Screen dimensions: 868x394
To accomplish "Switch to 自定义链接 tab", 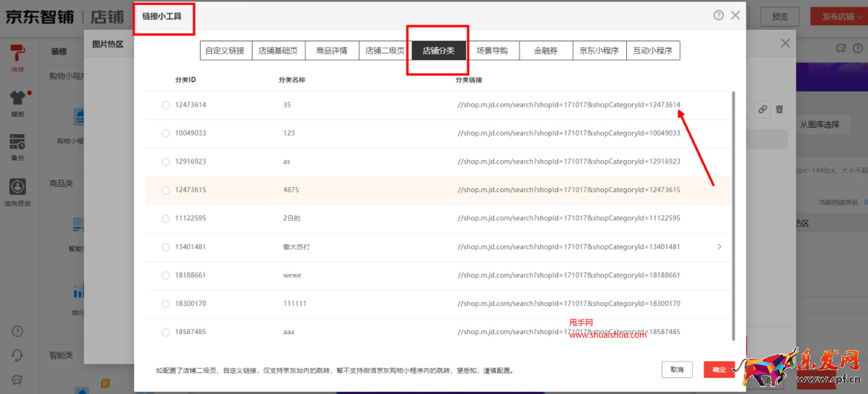I will point(225,51).
